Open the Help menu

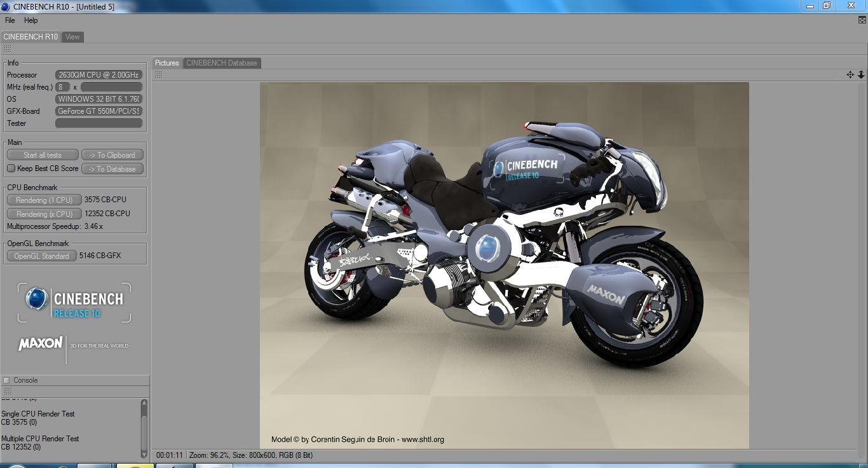[31, 20]
